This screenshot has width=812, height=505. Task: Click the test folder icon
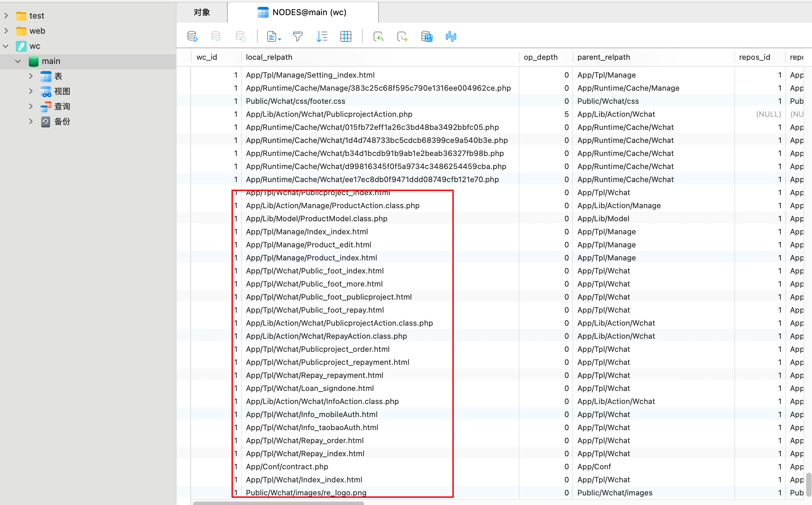click(21, 16)
